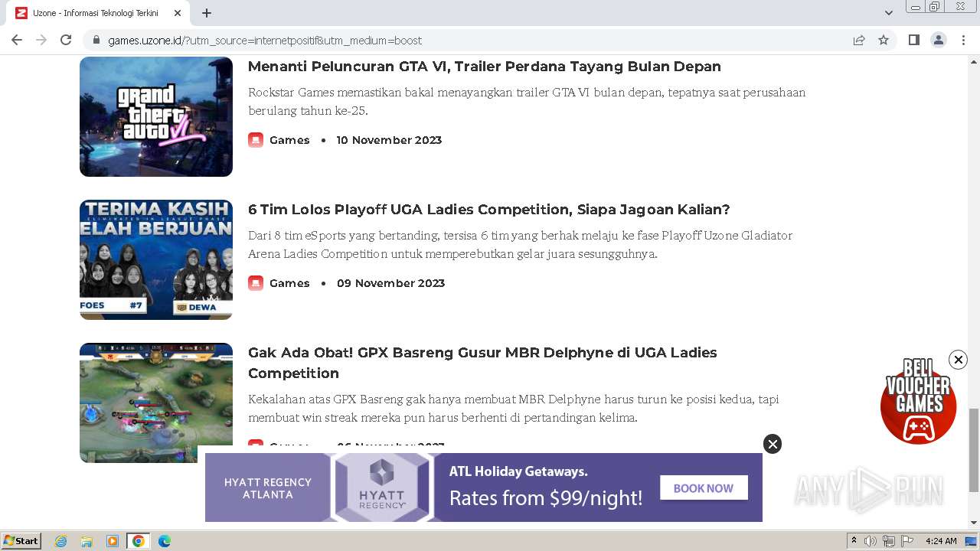Click the BOOK NOW button in Hyatt ad
Image resolution: width=980 pixels, height=551 pixels.
click(x=704, y=488)
